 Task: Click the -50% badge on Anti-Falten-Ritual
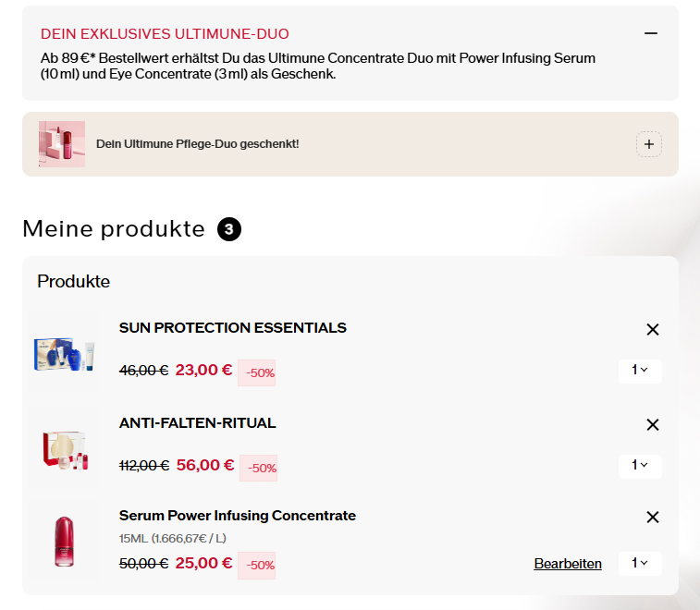coord(258,468)
